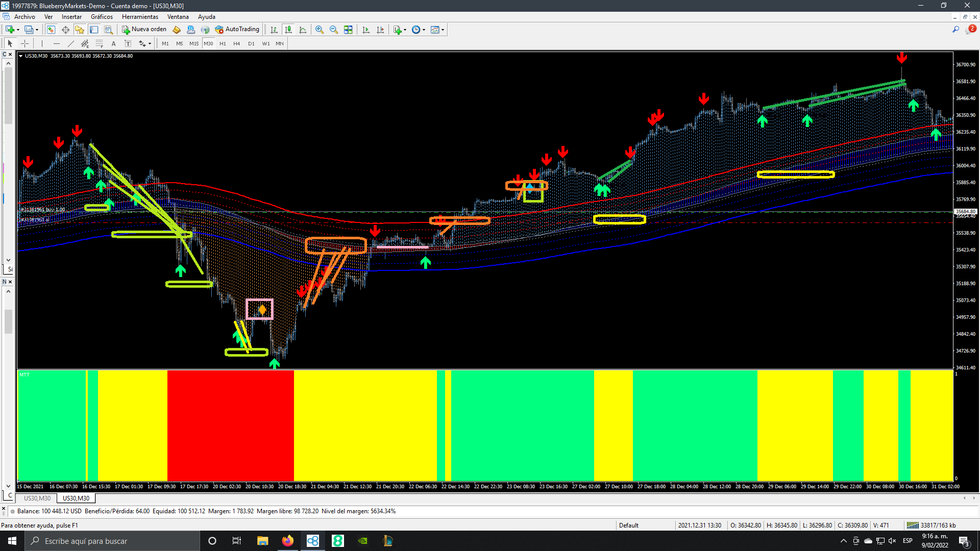Screen dimensions: 980x551
Task: Open the Herramientas menu
Action: pos(140,17)
